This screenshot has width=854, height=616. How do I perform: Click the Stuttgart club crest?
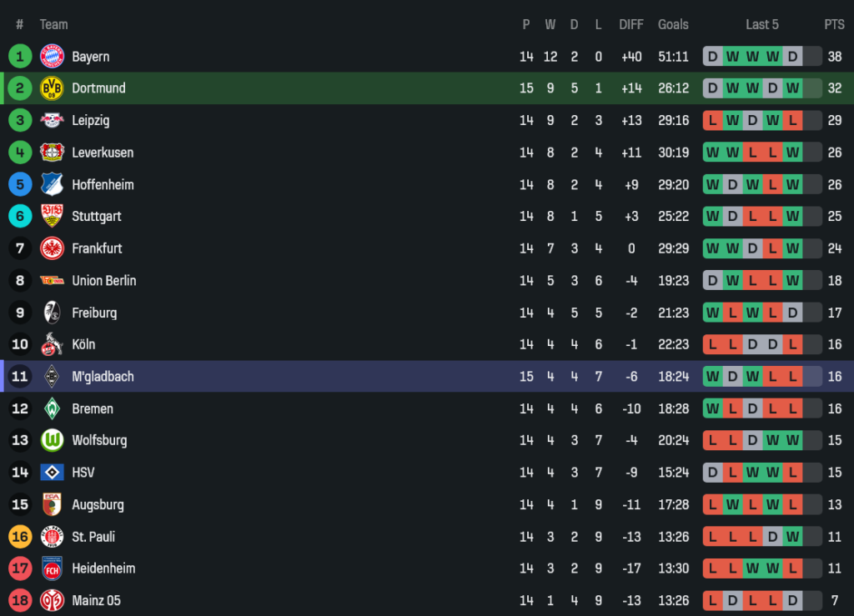coord(52,216)
